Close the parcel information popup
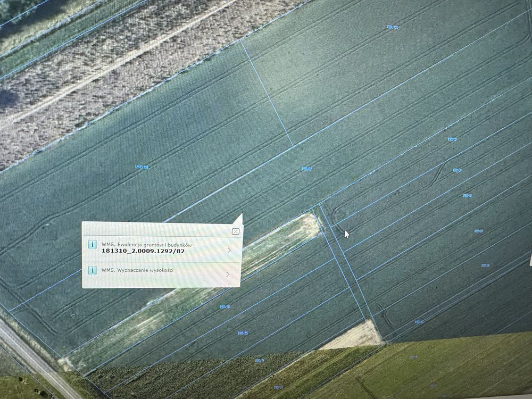The height and width of the screenshot is (399, 532). (235, 231)
